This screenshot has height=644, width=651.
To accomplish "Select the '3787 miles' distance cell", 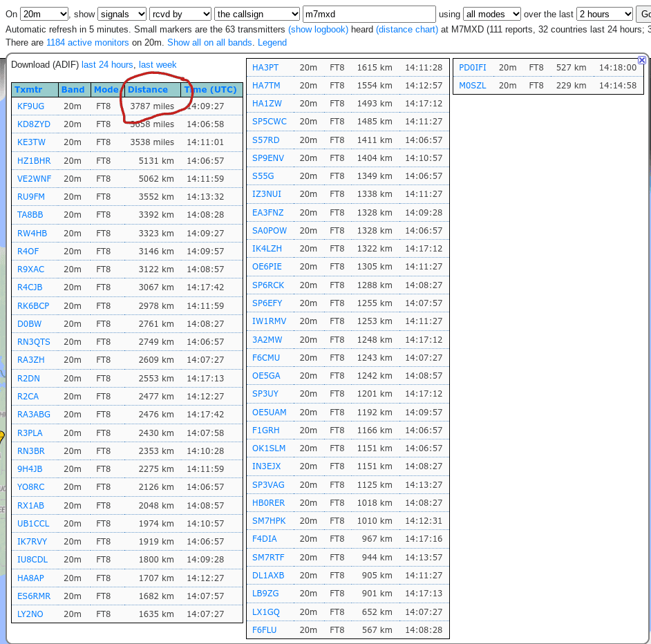I will tap(152, 106).
